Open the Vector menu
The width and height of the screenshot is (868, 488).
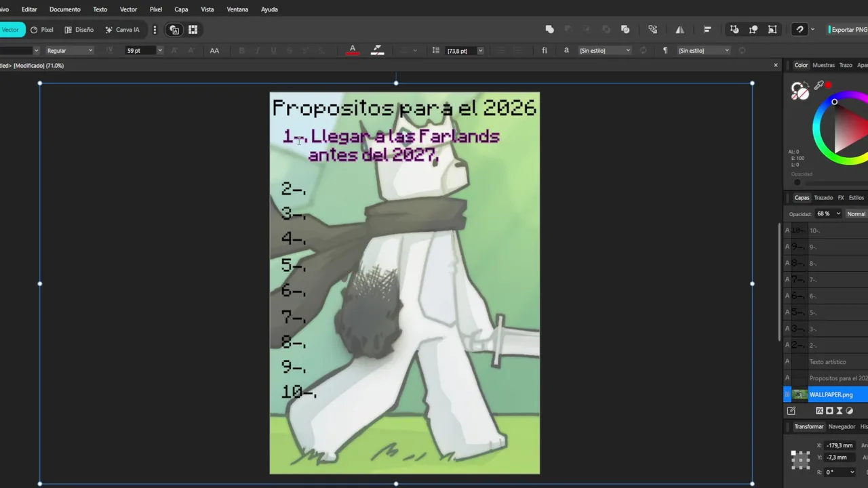point(128,9)
